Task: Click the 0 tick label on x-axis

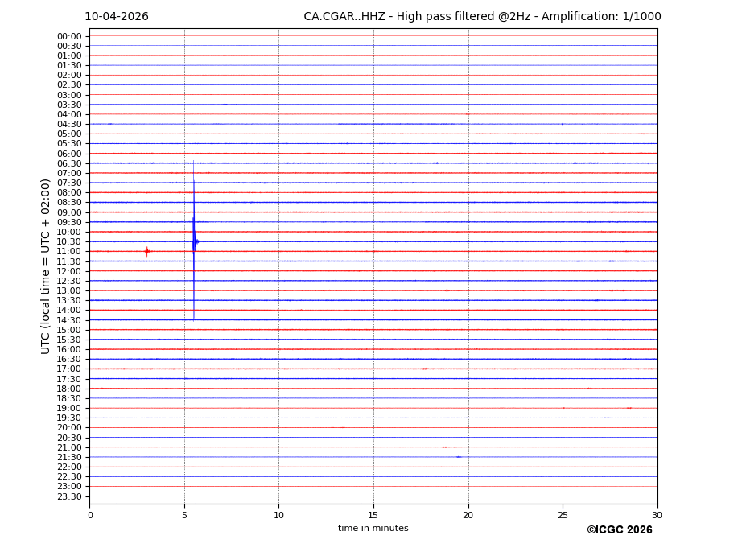Action: [x=90, y=515]
